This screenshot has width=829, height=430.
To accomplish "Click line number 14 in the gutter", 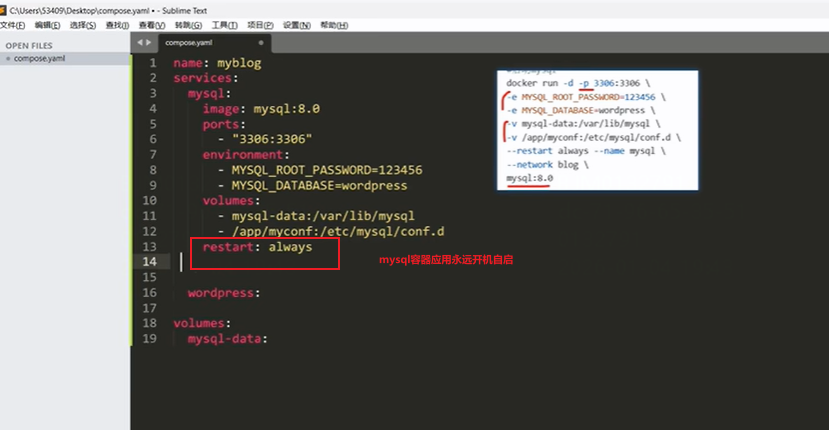I will [x=150, y=261].
